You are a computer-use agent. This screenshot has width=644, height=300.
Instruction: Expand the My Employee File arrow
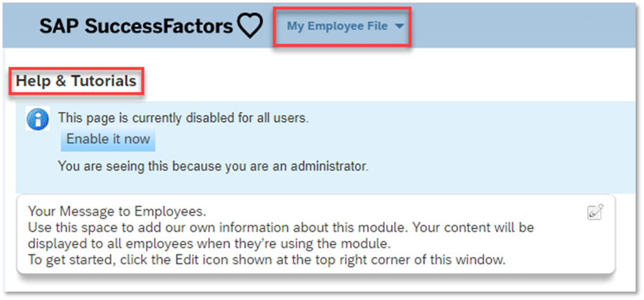[399, 26]
